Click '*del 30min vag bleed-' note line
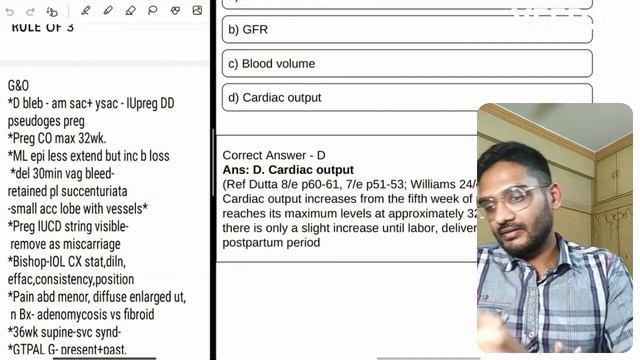The width and height of the screenshot is (640, 360). coord(62,173)
